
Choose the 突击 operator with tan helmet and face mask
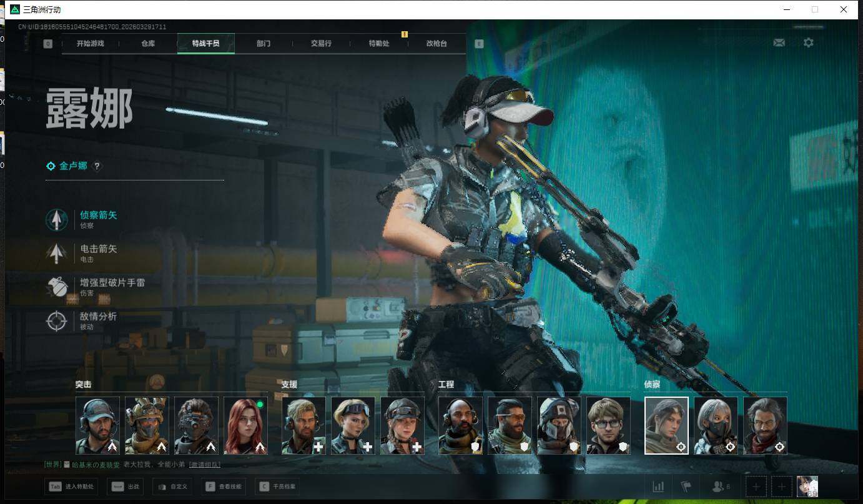pos(147,425)
